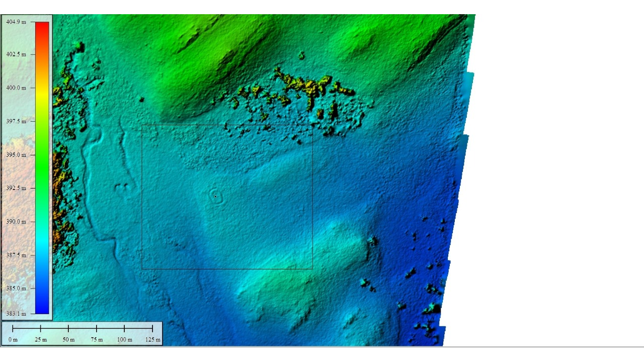Click the 75 m scale bar label

tap(96, 340)
